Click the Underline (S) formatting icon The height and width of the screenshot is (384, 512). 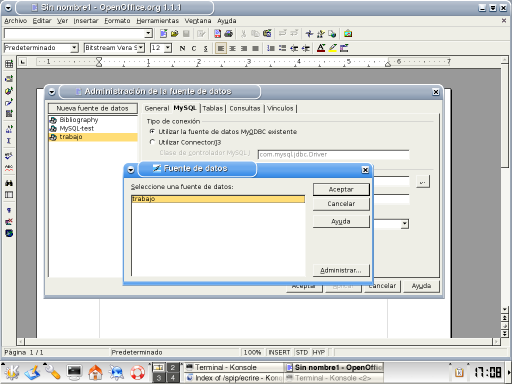coord(205,48)
